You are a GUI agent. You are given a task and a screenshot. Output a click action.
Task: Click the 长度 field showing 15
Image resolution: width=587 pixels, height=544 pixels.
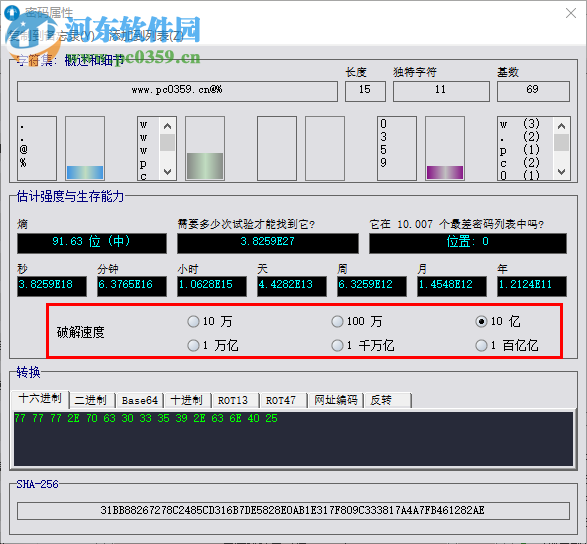coord(365,91)
